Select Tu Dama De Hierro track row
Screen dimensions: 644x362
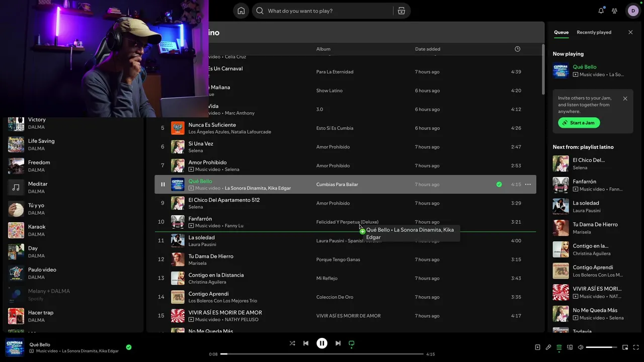(345, 259)
